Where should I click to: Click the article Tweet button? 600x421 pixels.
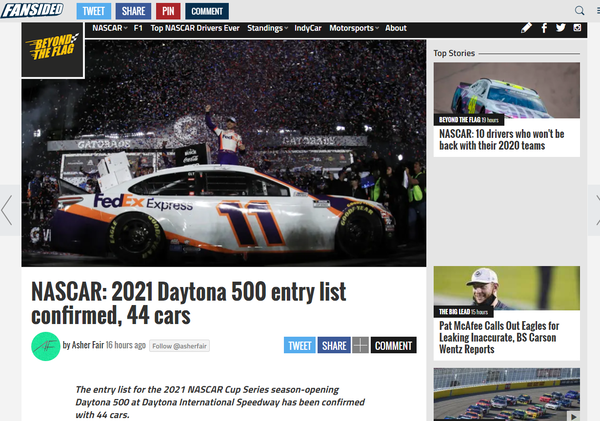click(x=300, y=346)
